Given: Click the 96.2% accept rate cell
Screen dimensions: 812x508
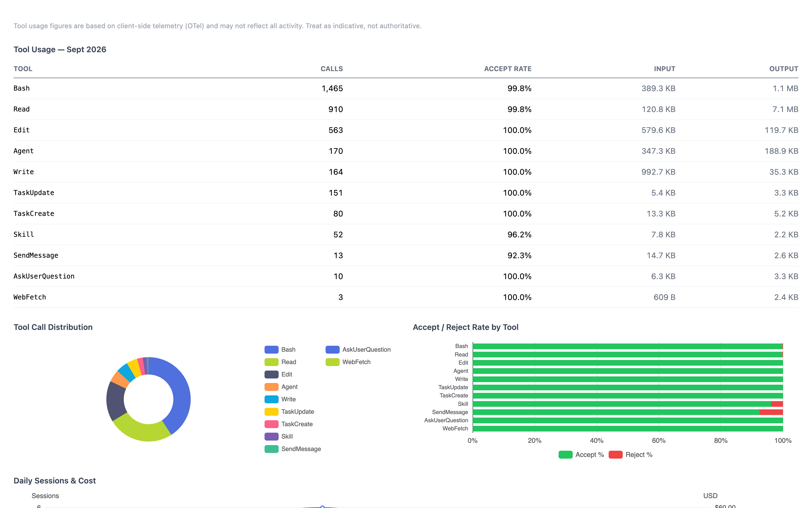Looking at the screenshot, I should (519, 235).
